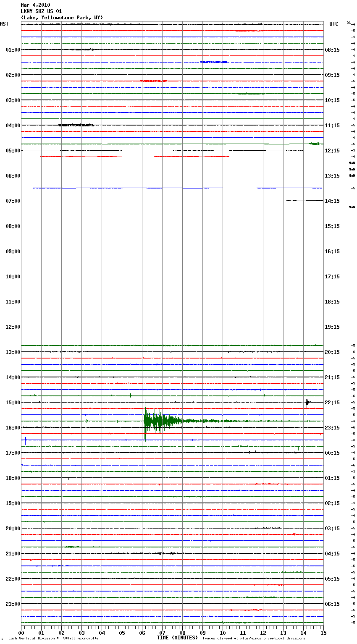This screenshot has width=357, height=644.
Task: Click the date header 'Mar 4,2010'
Action: tap(35, 5)
